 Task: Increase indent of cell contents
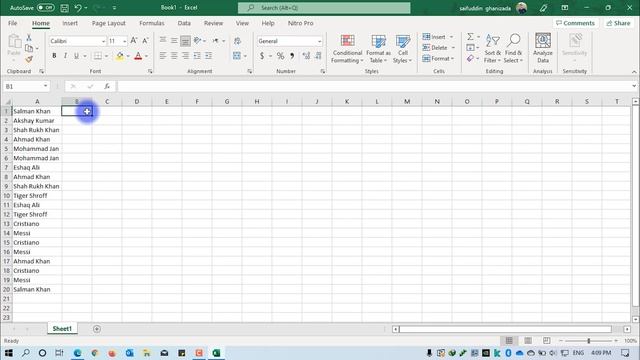click(x=208, y=56)
